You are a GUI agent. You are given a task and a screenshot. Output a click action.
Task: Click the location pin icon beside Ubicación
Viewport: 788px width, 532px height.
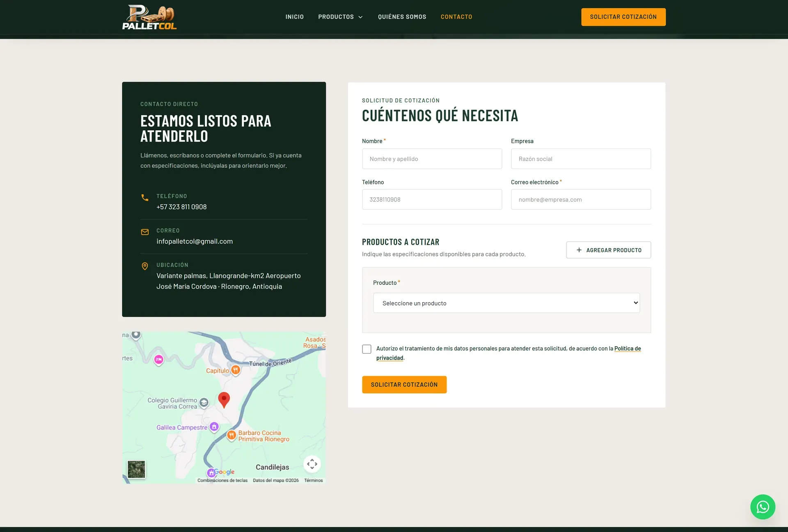[145, 266]
